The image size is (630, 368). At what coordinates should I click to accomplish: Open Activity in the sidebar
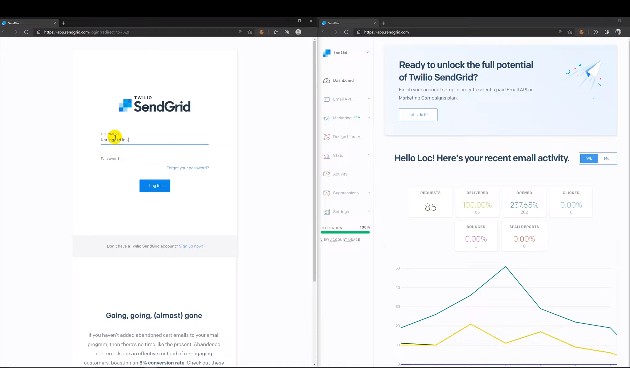click(x=335, y=174)
